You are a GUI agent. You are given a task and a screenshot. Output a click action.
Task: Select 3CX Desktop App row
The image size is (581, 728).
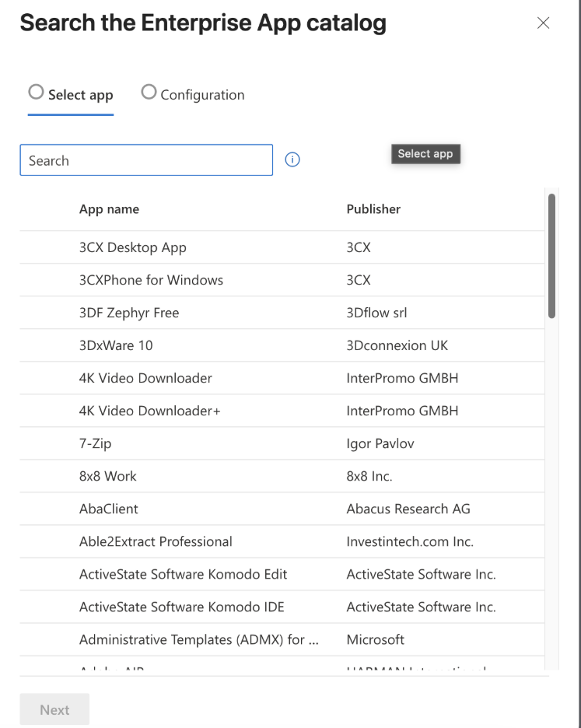133,247
